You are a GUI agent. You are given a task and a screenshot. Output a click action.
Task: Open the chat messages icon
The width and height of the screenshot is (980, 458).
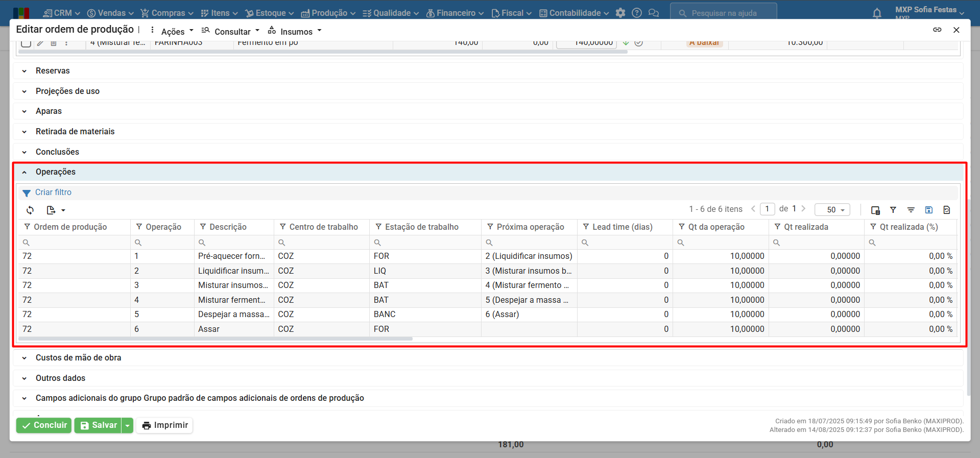coord(654,13)
